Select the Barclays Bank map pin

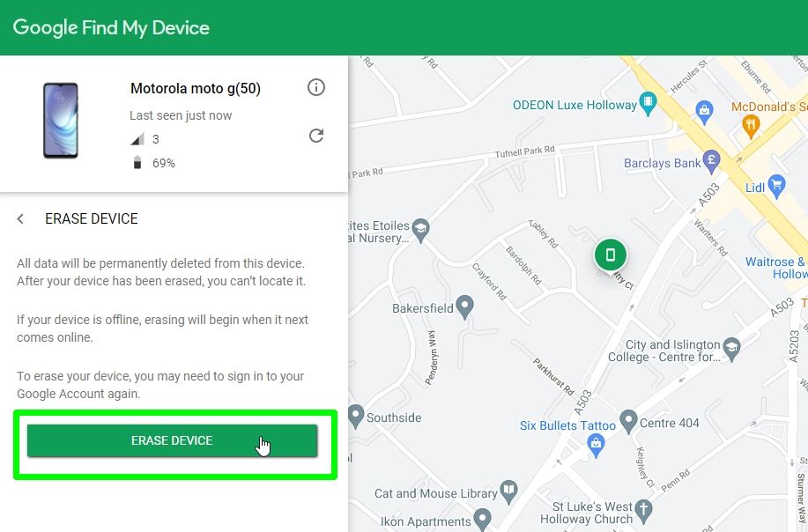tap(712, 162)
